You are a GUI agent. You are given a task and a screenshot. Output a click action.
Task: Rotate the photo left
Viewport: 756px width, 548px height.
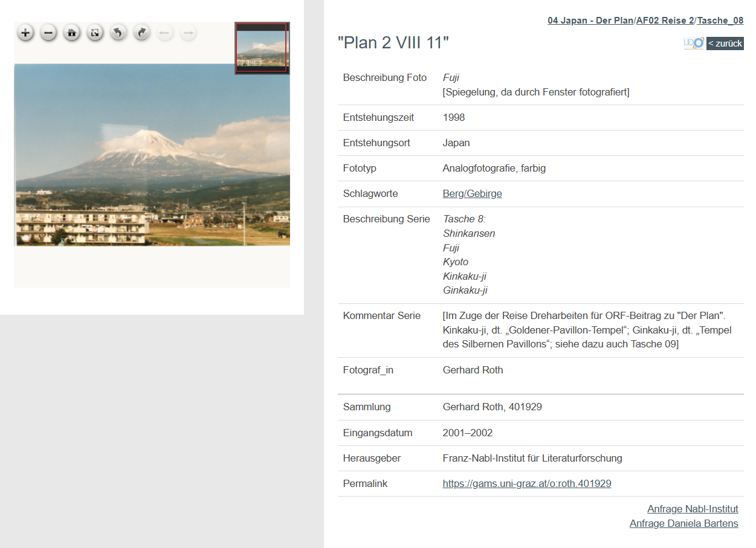[x=118, y=33]
